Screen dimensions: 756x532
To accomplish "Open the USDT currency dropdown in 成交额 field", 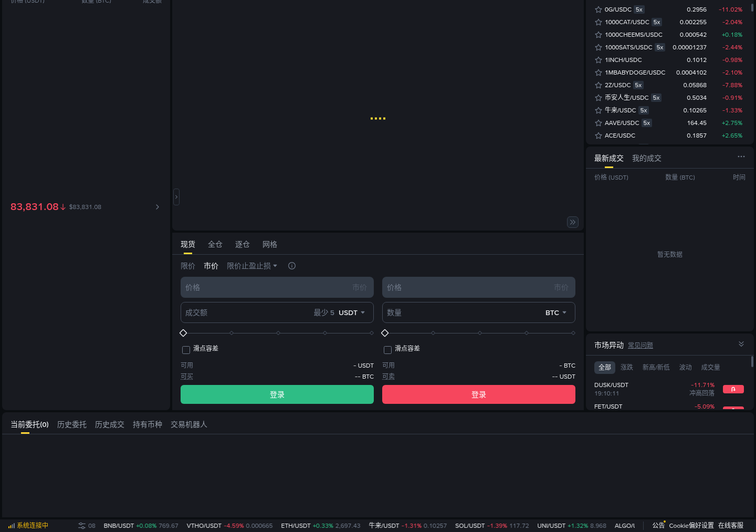I will pyautogui.click(x=352, y=312).
